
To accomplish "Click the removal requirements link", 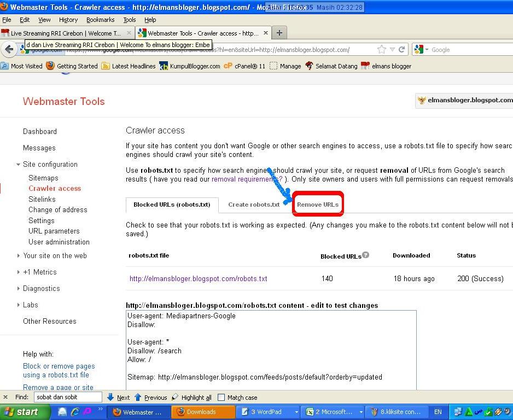I will click(247, 179).
